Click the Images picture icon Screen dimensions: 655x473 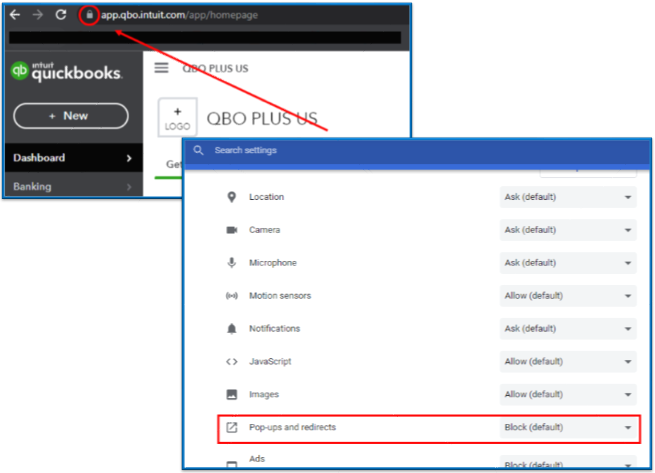coord(232,394)
